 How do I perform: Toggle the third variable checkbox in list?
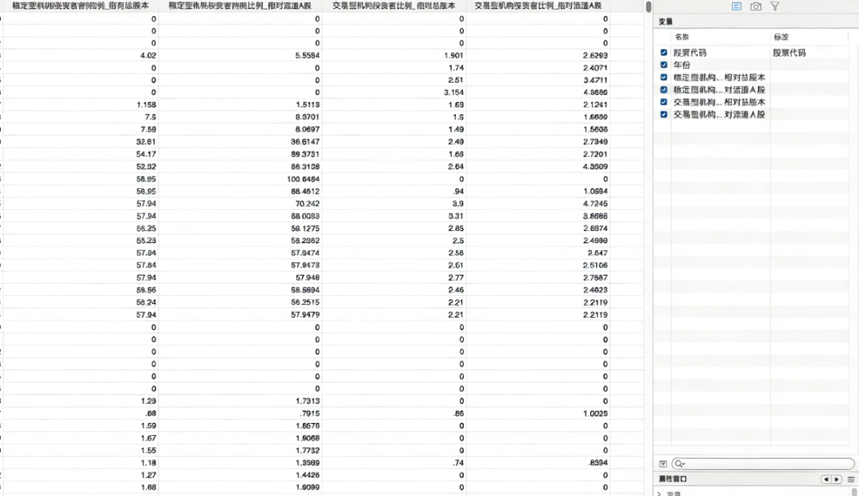click(664, 78)
